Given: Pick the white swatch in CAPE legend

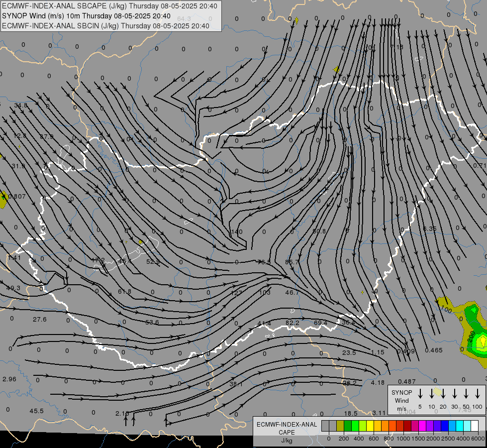Looking at the screenshot, I should coord(474,426).
